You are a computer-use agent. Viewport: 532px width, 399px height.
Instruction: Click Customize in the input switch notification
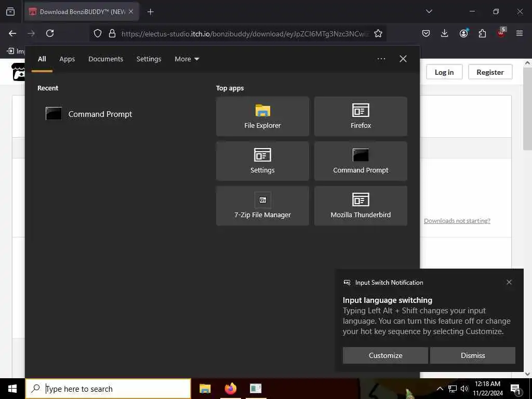pyautogui.click(x=385, y=355)
